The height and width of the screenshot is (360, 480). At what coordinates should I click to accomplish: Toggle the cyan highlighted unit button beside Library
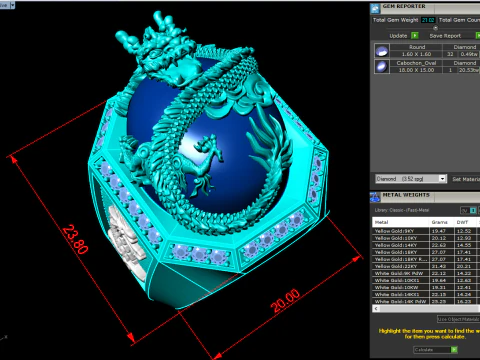tap(473, 210)
